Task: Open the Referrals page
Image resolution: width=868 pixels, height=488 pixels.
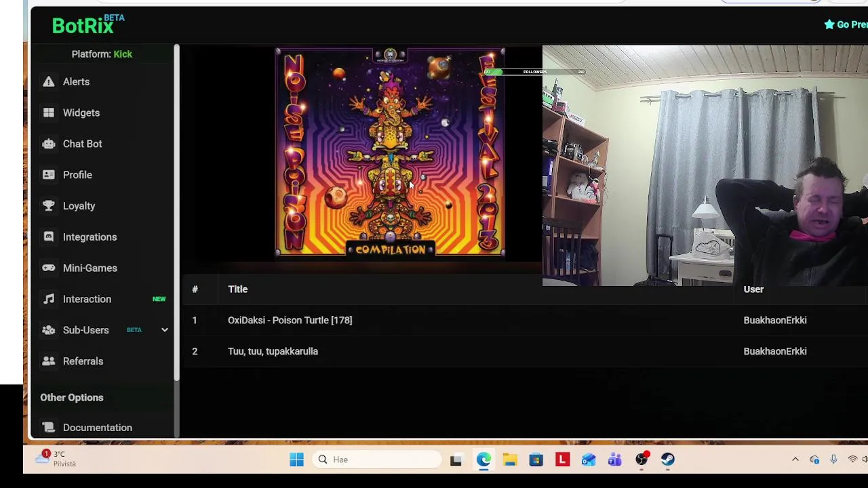Action: 83,361
